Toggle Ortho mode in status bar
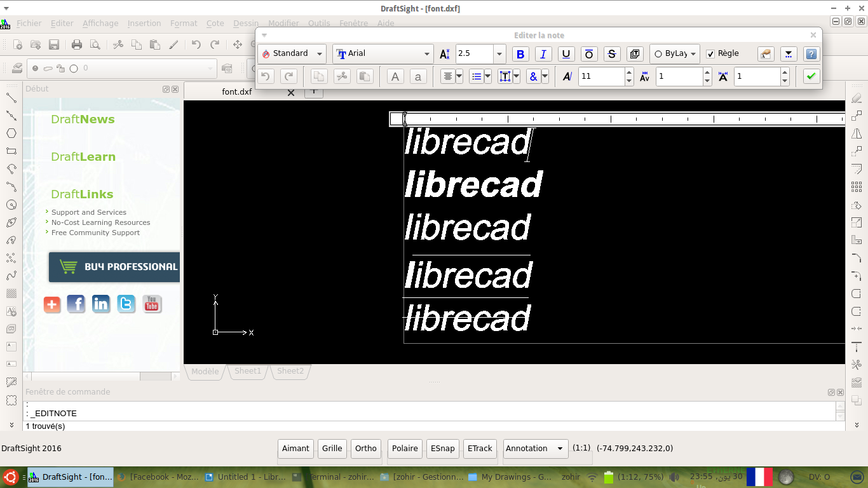Image resolution: width=868 pixels, height=488 pixels. (x=366, y=449)
